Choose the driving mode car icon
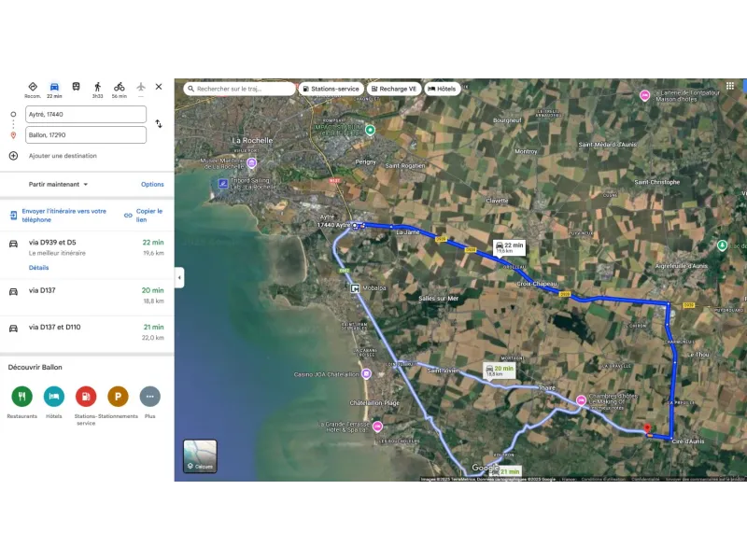Image resolution: width=747 pixels, height=560 pixels. [54, 89]
